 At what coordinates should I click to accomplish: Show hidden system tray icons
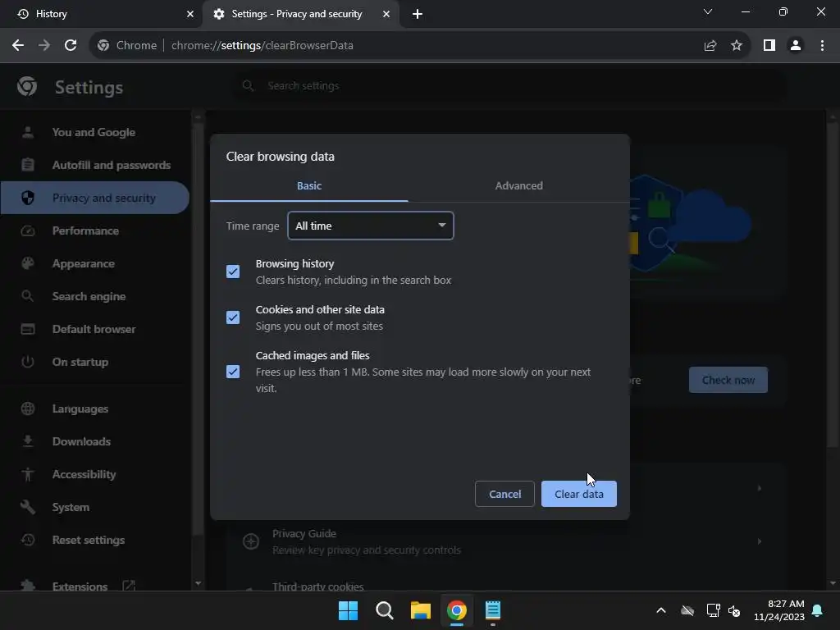coord(661,610)
